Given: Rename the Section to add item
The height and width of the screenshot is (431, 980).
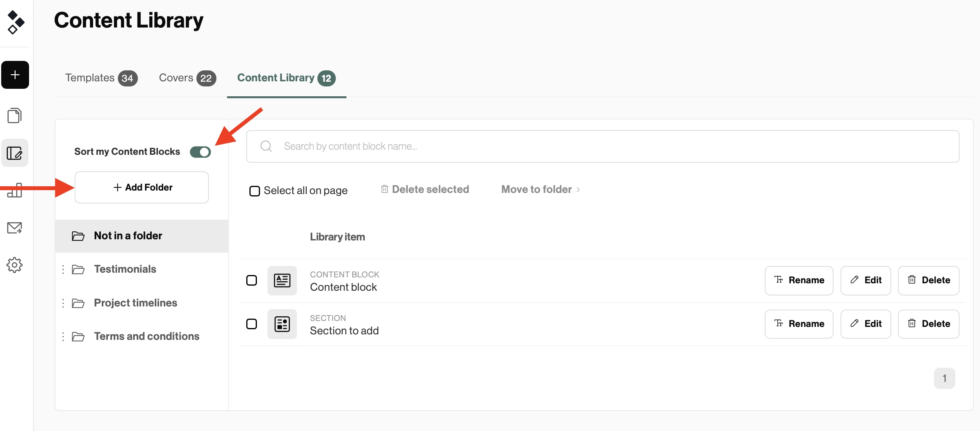Looking at the screenshot, I should [799, 324].
